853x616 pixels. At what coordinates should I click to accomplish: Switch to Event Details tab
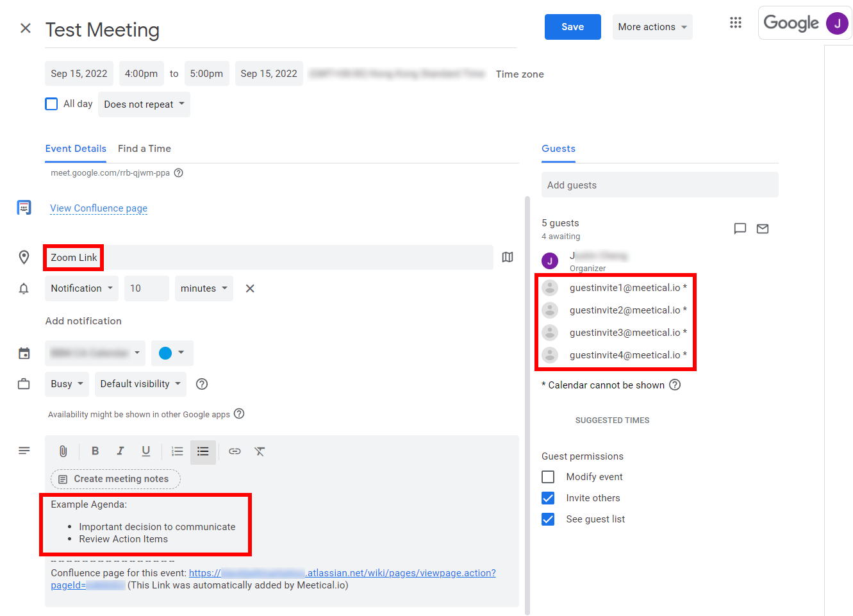tap(76, 149)
